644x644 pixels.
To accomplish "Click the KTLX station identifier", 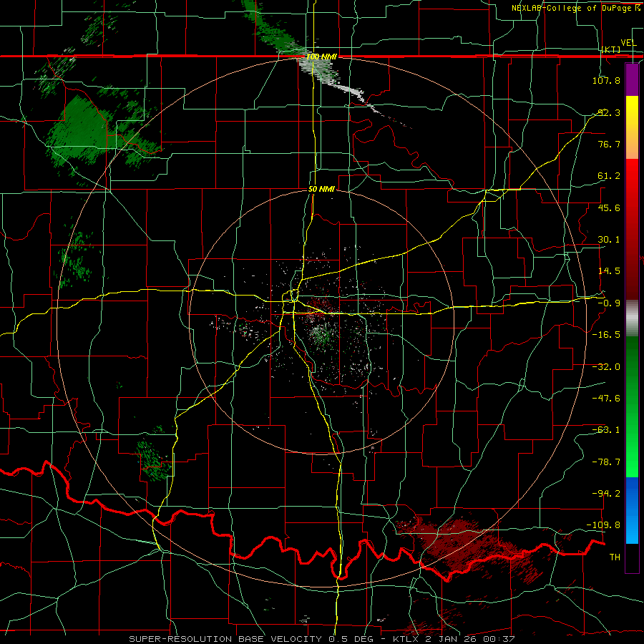I will click(406, 639).
